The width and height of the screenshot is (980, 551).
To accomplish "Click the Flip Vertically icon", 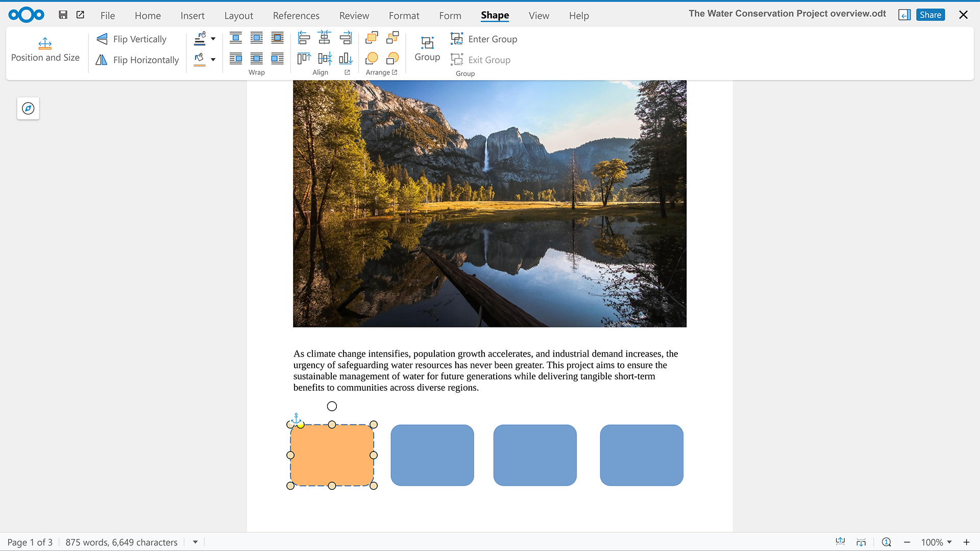I will (x=102, y=39).
